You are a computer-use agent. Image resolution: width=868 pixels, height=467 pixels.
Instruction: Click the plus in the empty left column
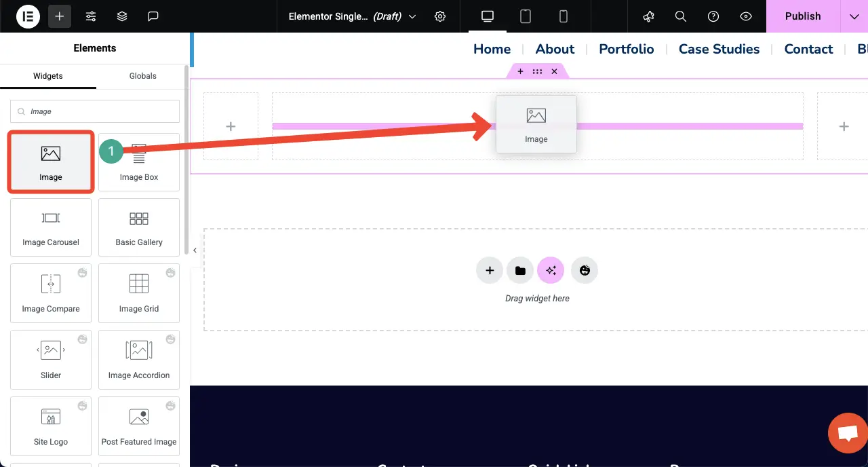coord(231,126)
